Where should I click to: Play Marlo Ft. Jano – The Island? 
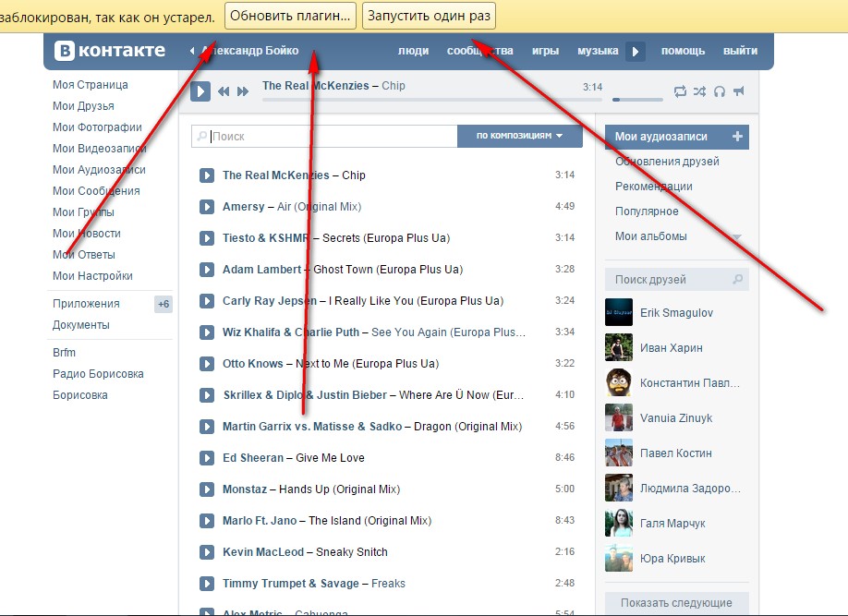point(207,520)
